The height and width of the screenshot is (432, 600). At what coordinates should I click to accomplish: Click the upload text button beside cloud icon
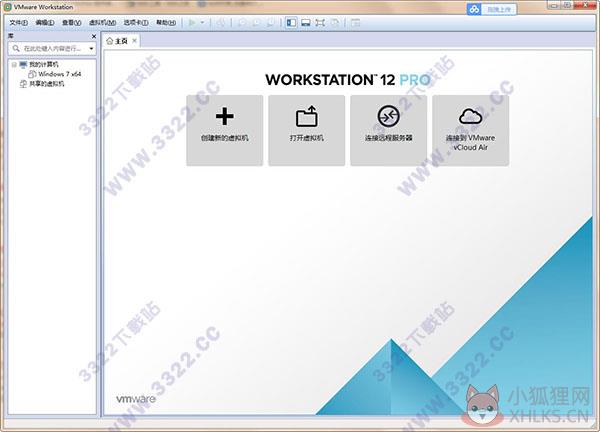click(x=499, y=9)
